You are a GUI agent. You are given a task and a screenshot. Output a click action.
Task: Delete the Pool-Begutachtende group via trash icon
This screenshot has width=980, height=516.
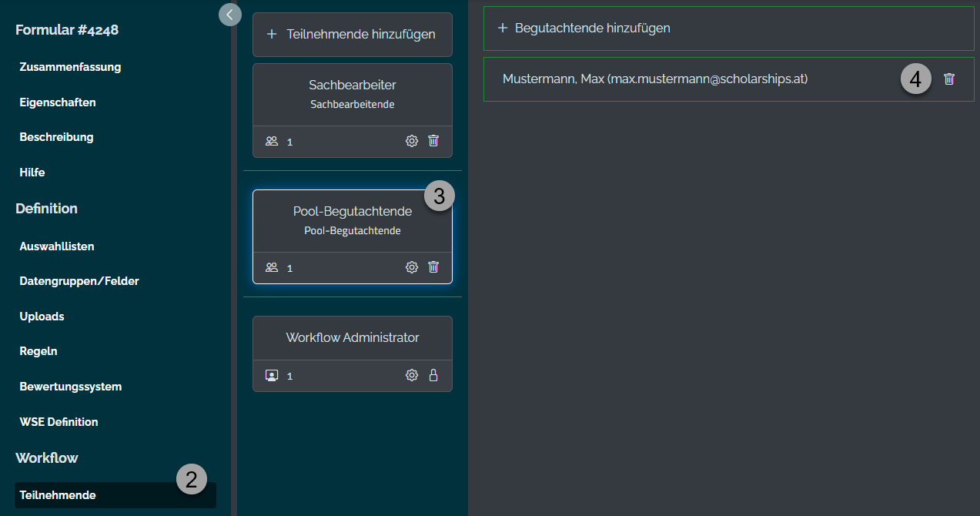coord(433,267)
